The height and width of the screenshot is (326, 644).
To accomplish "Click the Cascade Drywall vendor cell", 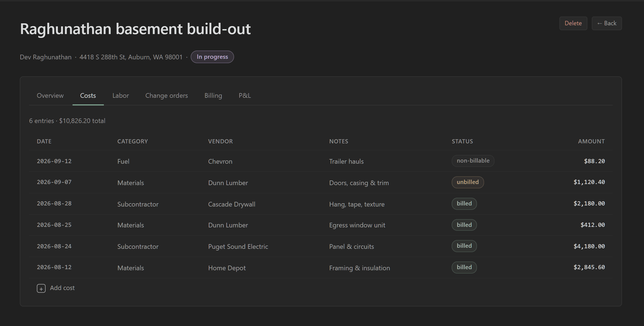I will pos(232,204).
